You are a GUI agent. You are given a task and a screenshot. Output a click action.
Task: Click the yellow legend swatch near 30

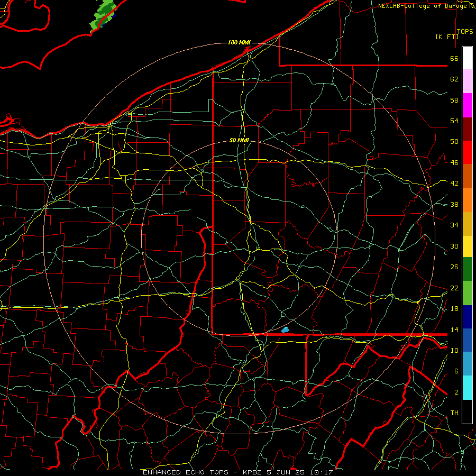(467, 246)
